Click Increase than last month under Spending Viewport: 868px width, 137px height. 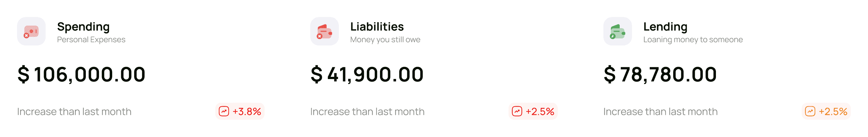click(x=74, y=111)
